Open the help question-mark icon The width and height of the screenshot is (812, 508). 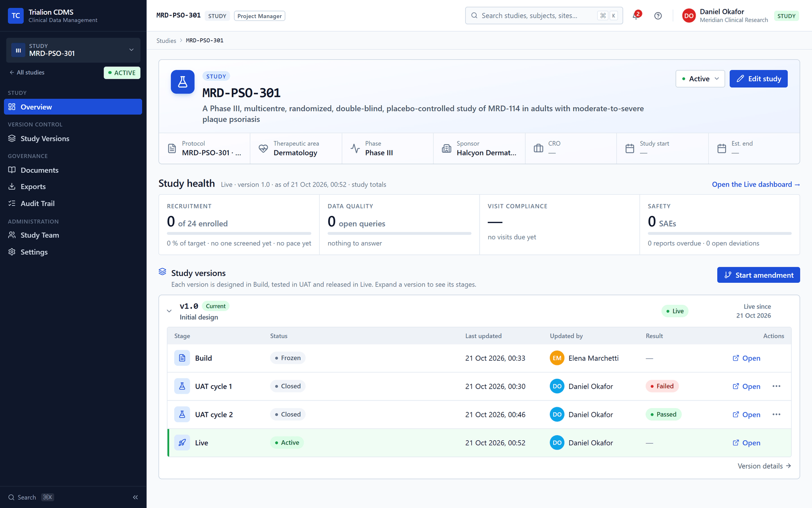point(658,16)
